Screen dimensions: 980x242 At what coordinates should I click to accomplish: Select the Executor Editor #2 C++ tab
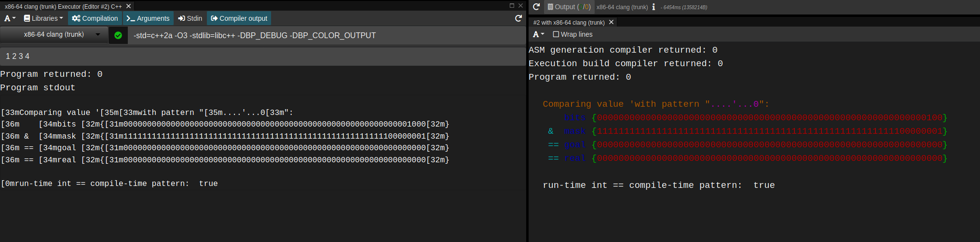point(63,6)
